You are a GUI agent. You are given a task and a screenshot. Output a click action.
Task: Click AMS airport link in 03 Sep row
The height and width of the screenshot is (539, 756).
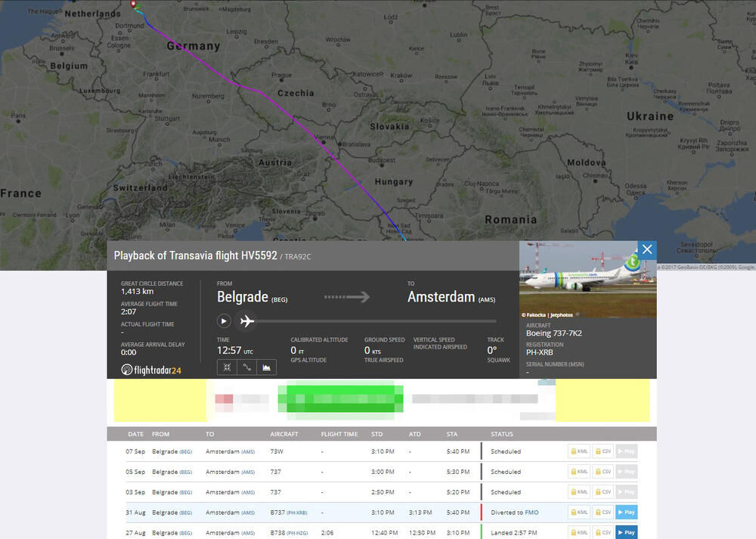[x=248, y=492]
